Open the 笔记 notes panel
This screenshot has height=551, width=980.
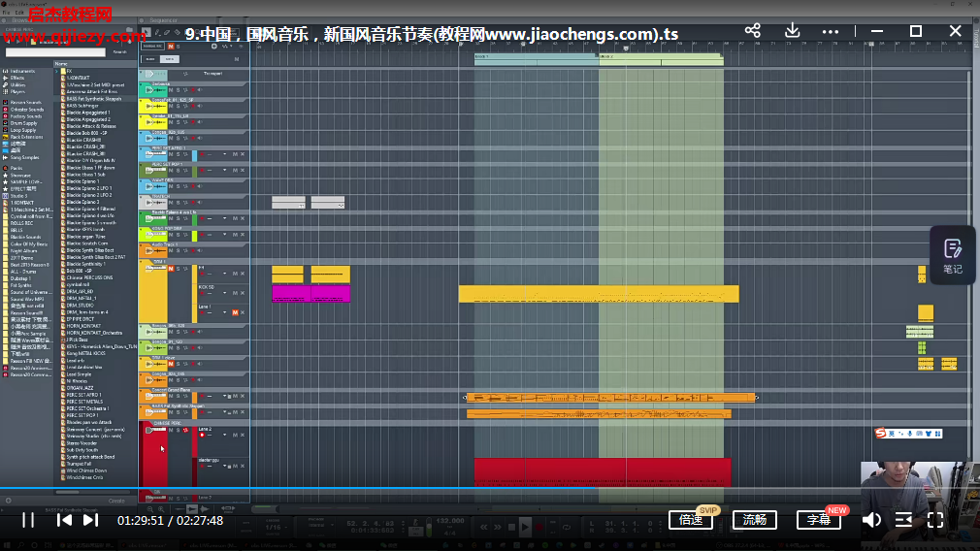953,255
